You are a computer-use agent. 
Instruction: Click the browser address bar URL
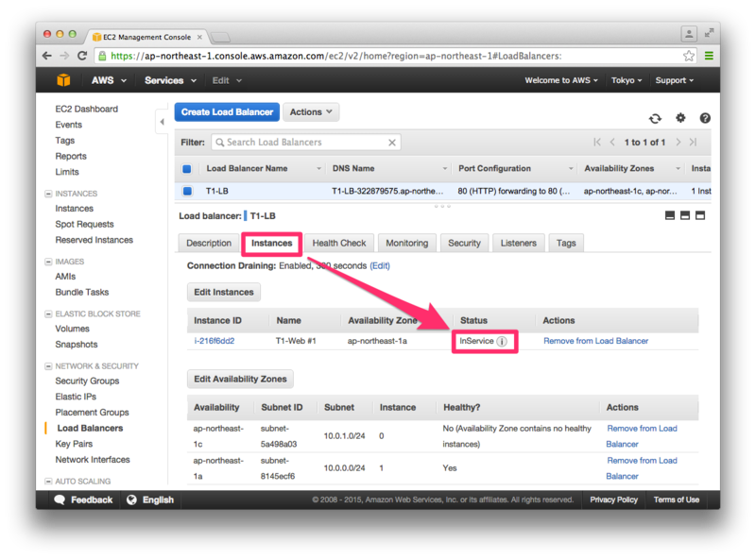click(336, 56)
